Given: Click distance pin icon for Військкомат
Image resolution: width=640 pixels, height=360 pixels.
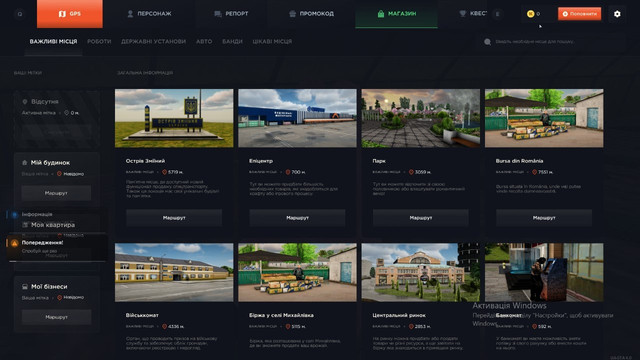Looking at the screenshot, I should [x=164, y=327].
